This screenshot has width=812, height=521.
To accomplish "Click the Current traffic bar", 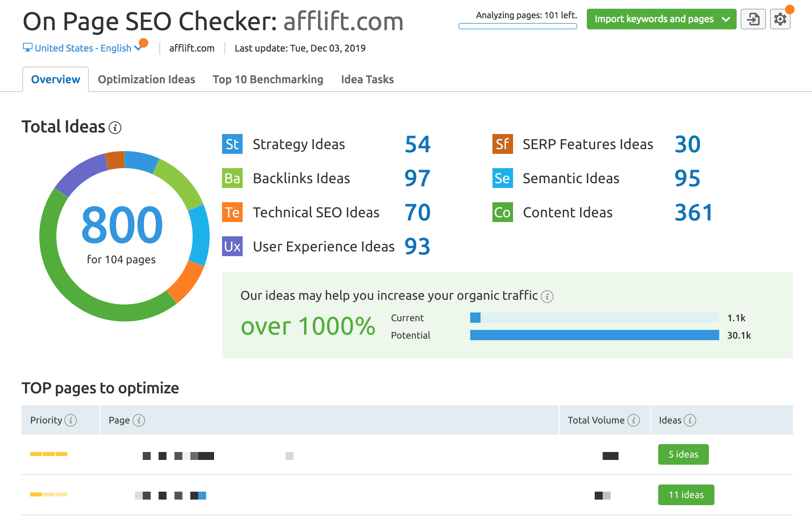I will 594,318.
